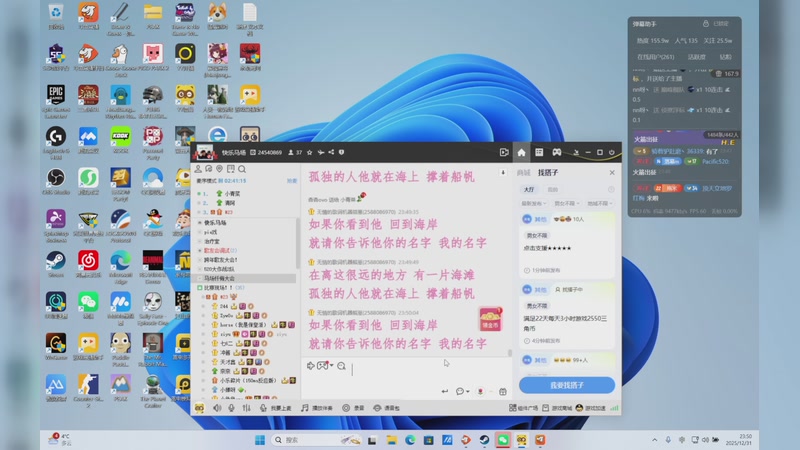Select user 244 in the user list
The height and width of the screenshot is (450, 800).
(224, 306)
